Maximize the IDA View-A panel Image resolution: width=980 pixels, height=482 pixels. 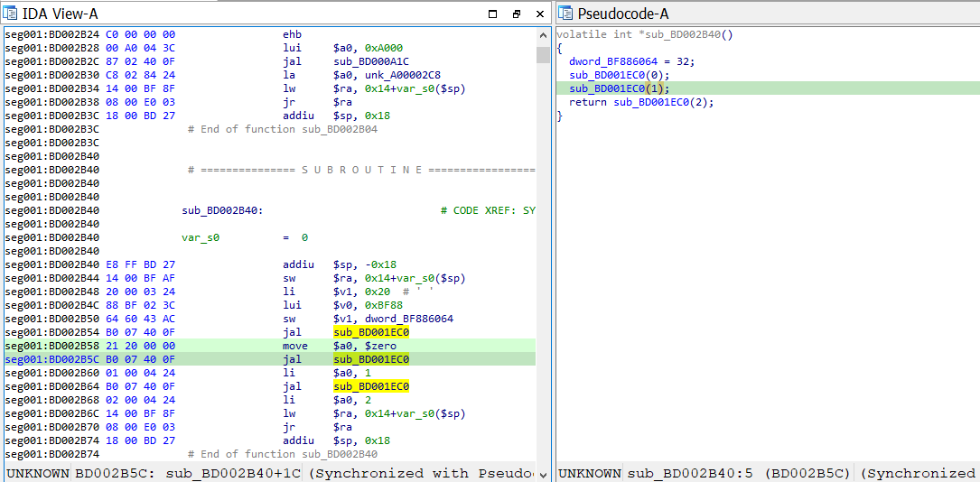[492, 14]
